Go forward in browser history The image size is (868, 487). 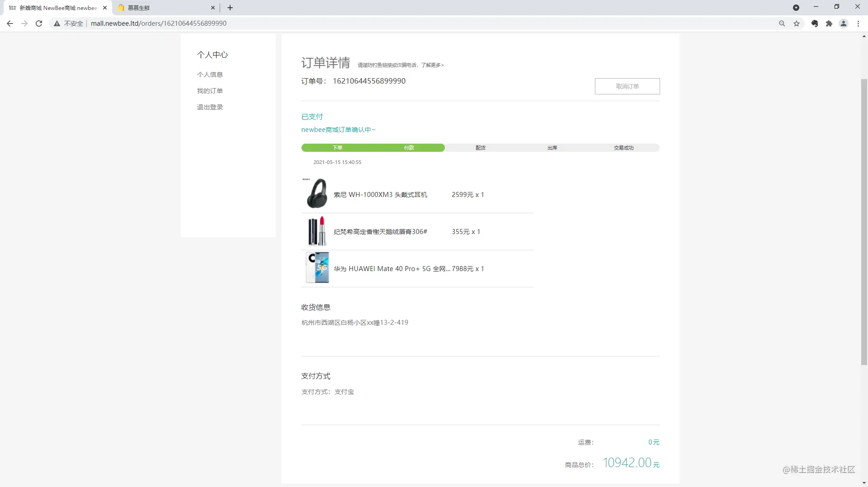pos(24,23)
